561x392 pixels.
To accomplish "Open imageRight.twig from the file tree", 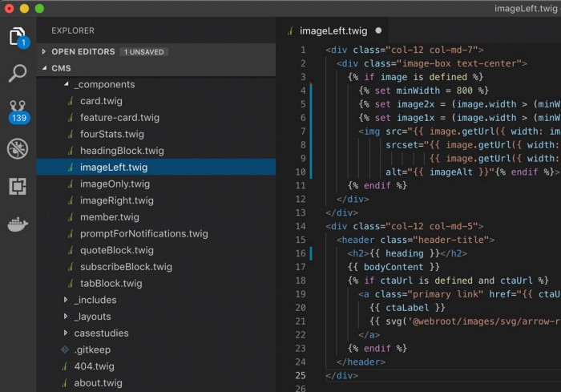I will click(116, 200).
